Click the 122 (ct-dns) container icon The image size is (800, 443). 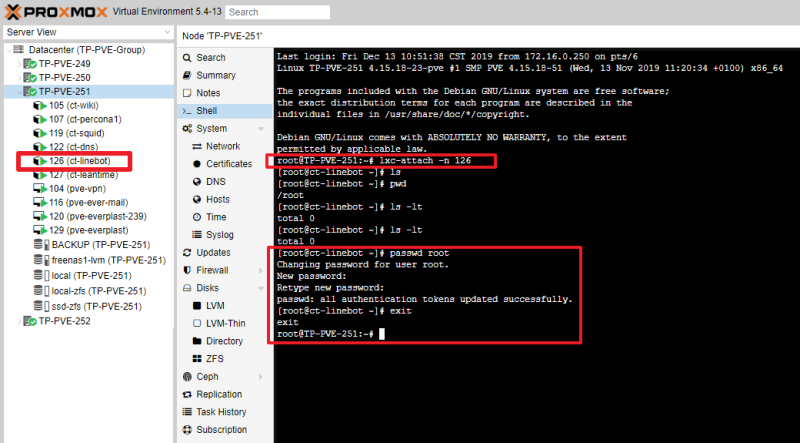tap(40, 147)
